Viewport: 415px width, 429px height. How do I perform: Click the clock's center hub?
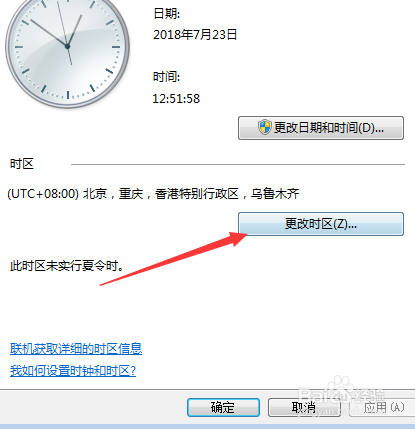[x=67, y=46]
